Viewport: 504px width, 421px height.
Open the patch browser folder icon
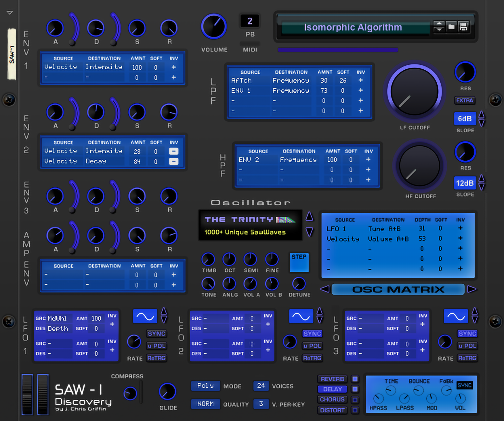click(451, 27)
